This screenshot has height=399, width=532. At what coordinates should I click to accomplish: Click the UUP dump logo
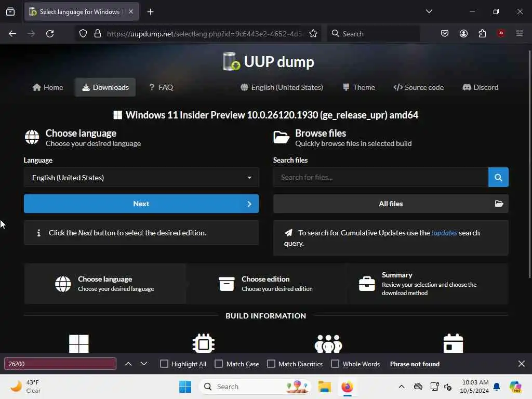pos(268,61)
